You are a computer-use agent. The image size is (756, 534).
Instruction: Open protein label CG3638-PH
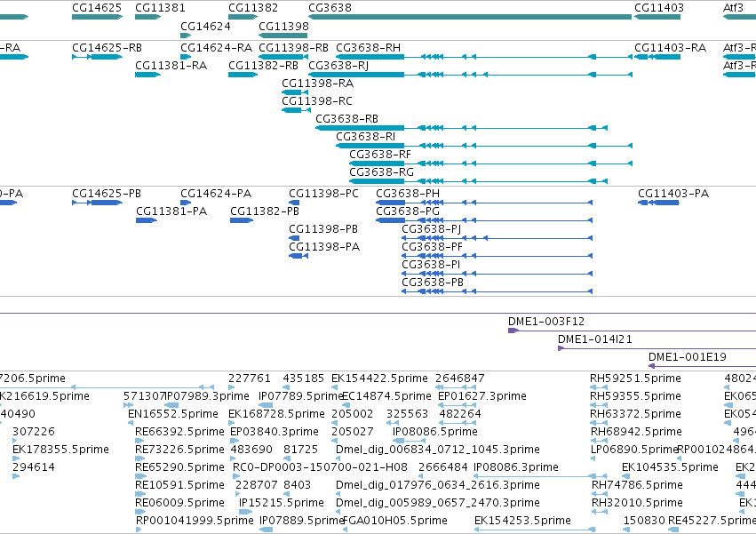[408, 194]
